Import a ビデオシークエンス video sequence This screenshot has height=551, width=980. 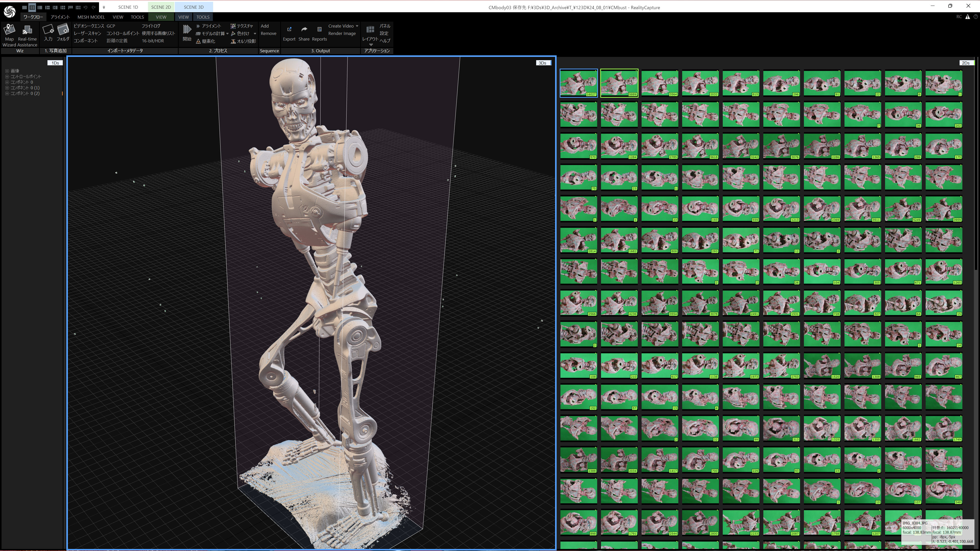tap(89, 26)
